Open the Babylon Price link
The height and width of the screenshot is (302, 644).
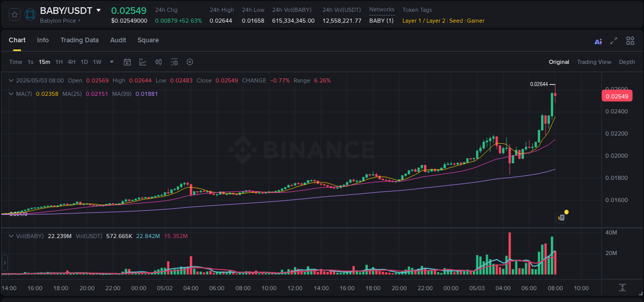coord(60,21)
